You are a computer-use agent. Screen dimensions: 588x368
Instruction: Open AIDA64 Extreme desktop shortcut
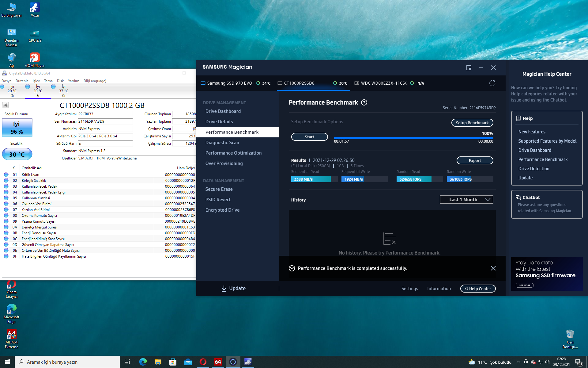[x=11, y=339]
